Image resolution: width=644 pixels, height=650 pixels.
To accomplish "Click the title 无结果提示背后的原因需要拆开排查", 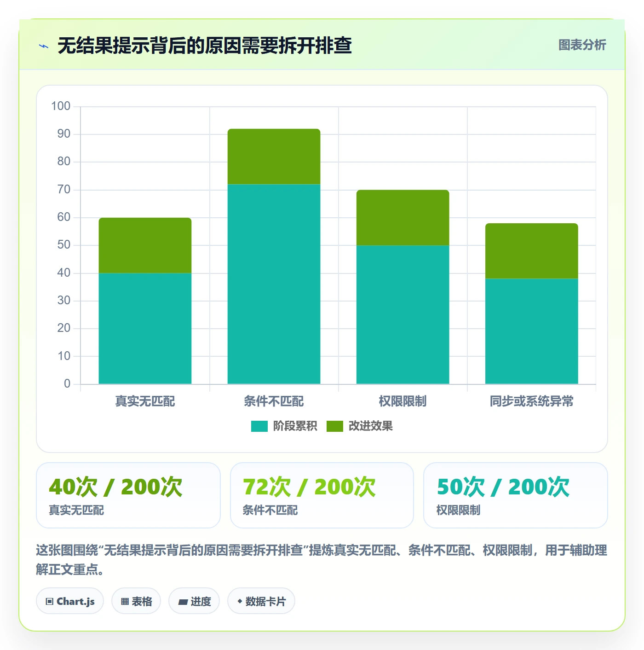I will [x=205, y=46].
